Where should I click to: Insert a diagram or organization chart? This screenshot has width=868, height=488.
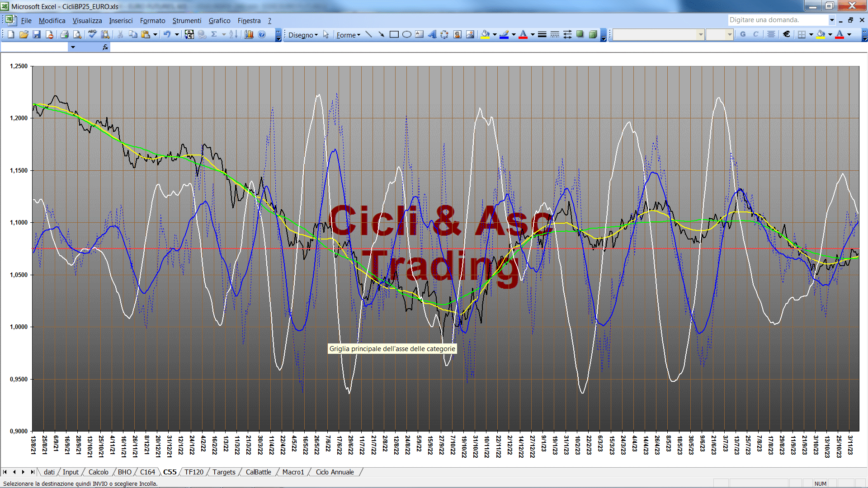click(445, 34)
